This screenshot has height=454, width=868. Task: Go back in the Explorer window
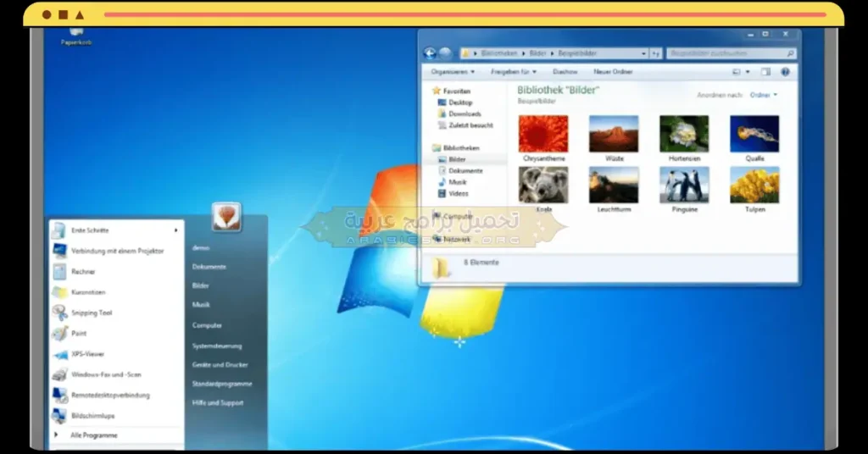(x=430, y=53)
